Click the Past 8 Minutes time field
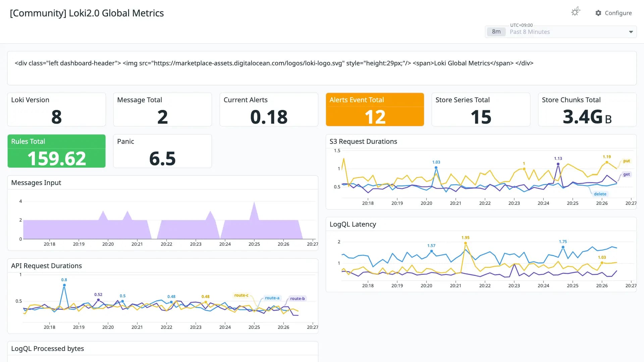The height and width of the screenshot is (362, 644). click(x=561, y=32)
